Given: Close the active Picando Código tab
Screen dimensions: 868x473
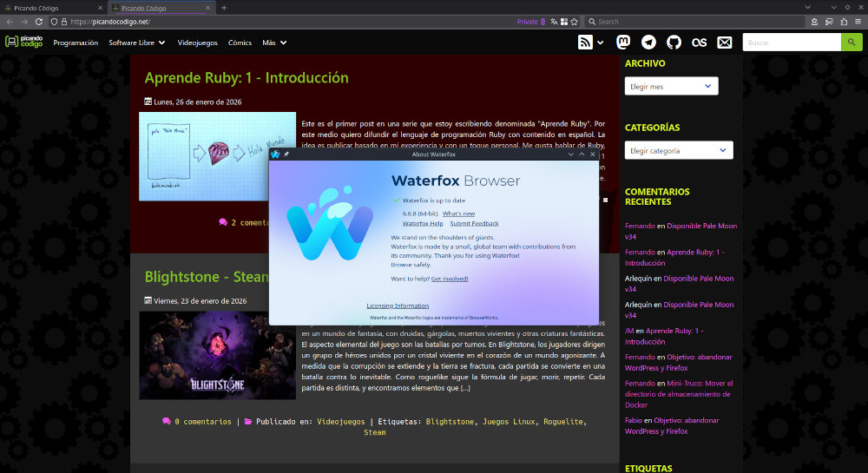Looking at the screenshot, I should click(208, 8).
